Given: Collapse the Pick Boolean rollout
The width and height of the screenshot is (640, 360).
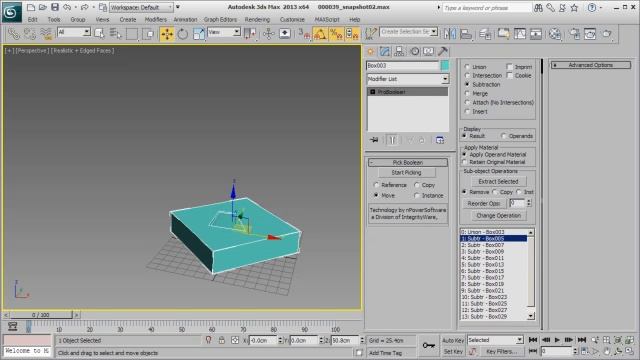Looking at the screenshot, I should [x=408, y=162].
